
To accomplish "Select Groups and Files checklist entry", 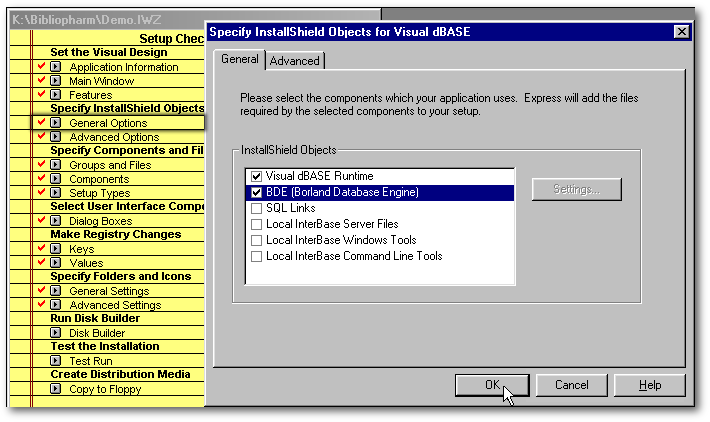I will 110,165.
